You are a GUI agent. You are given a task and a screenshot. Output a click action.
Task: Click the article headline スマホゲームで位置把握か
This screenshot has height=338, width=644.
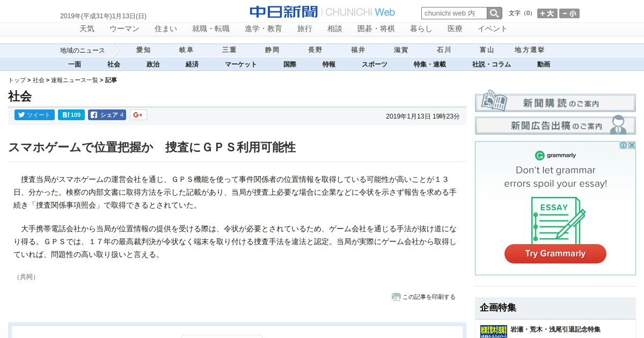coord(152,148)
